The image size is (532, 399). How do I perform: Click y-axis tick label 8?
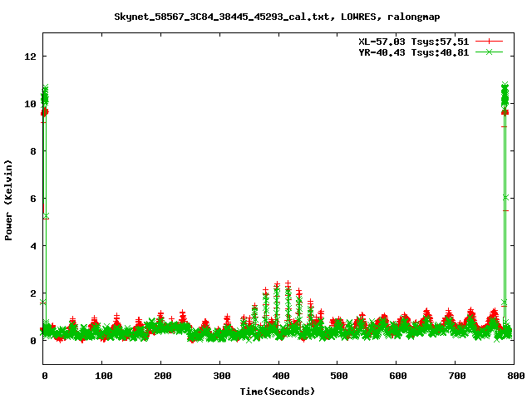click(x=33, y=151)
